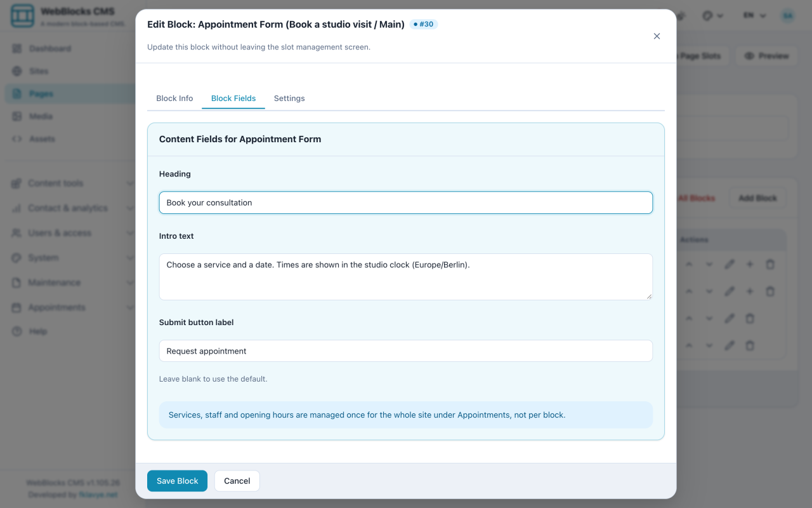Open the Media library icon
The width and height of the screenshot is (812, 508).
tap(16, 116)
